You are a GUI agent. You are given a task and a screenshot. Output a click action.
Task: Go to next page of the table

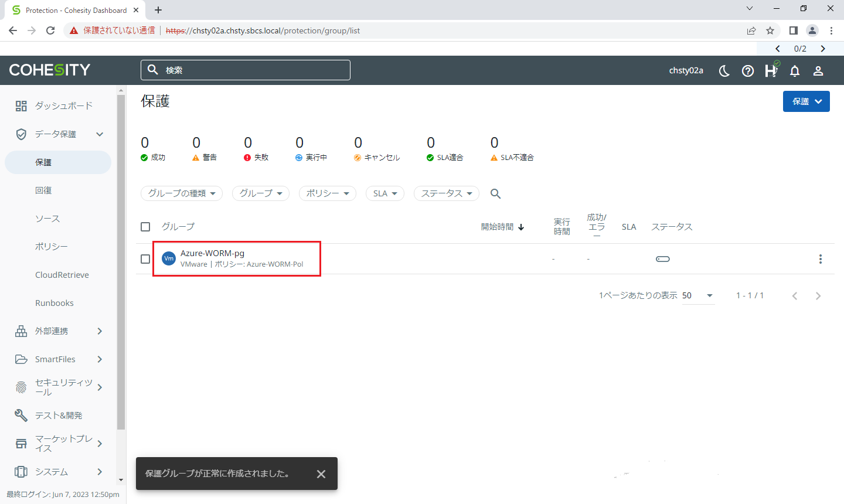(x=818, y=296)
